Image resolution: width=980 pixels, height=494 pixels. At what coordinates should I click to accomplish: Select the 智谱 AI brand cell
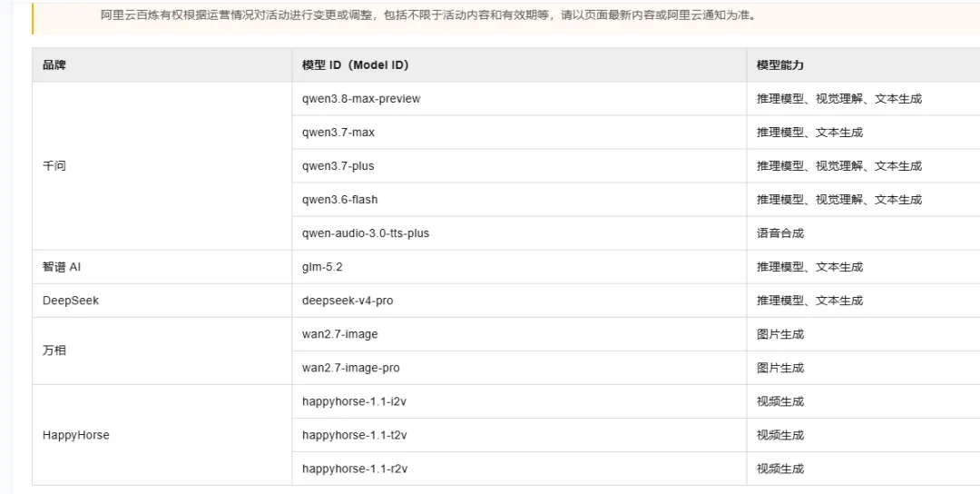(162, 267)
